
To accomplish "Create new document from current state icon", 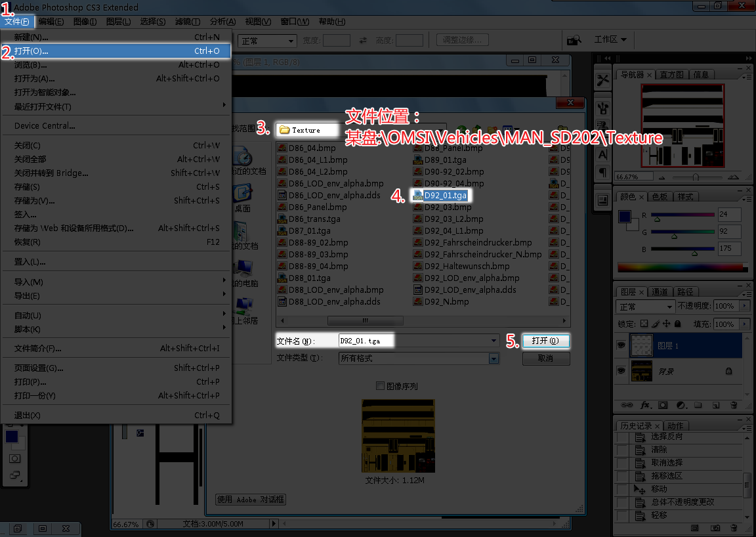I will click(x=695, y=528).
